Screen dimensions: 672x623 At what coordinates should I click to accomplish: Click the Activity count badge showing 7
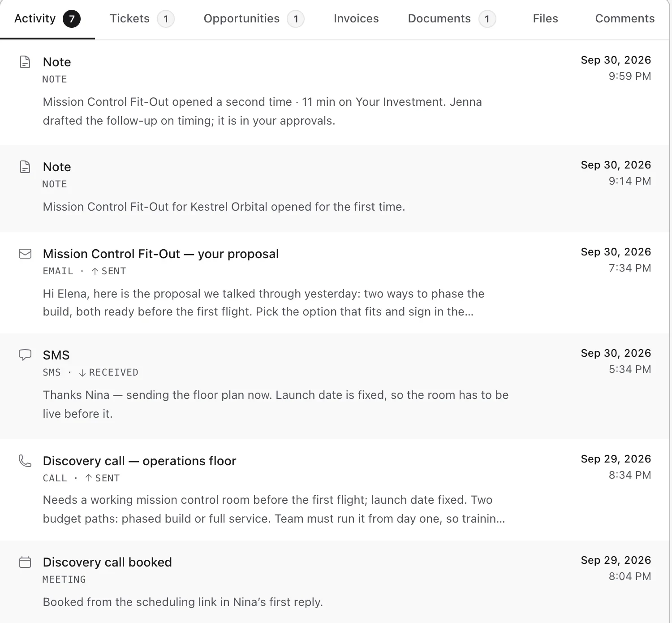72,19
